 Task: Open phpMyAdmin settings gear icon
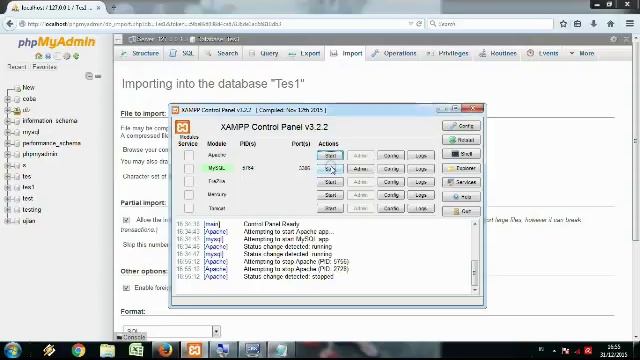67,56
